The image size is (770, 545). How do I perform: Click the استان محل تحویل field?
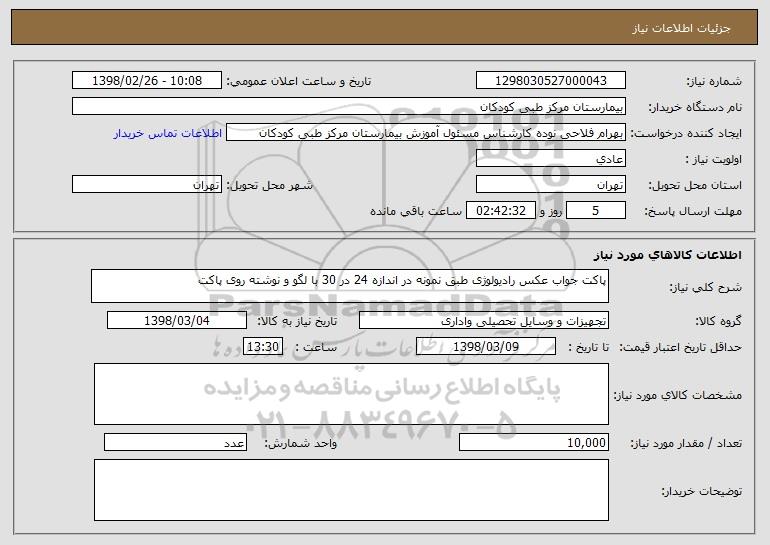(550, 185)
